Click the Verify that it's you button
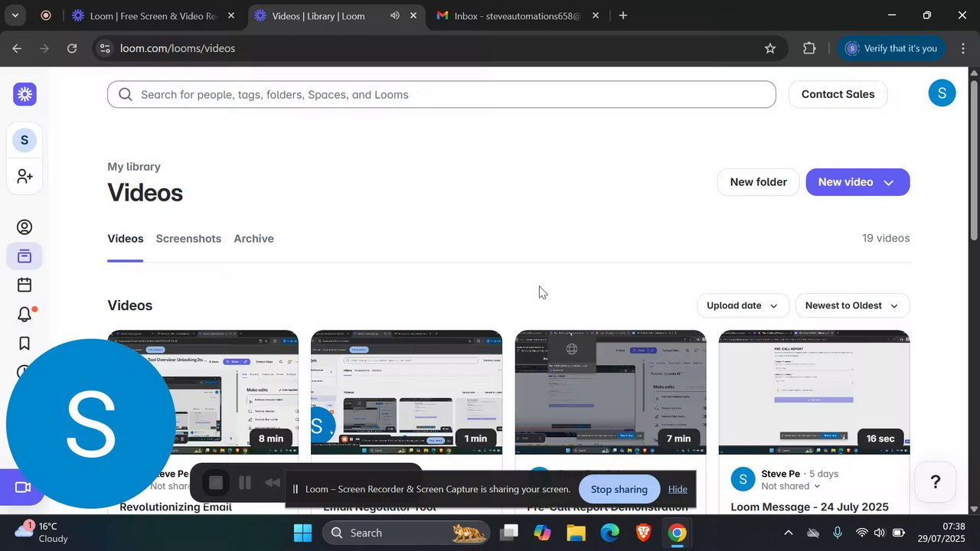The height and width of the screenshot is (551, 980). tap(891, 48)
